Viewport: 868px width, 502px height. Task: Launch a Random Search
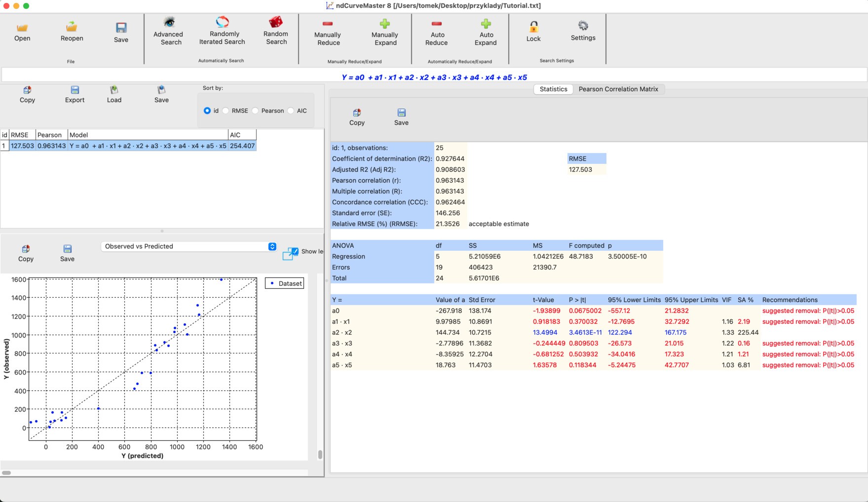pos(276,33)
